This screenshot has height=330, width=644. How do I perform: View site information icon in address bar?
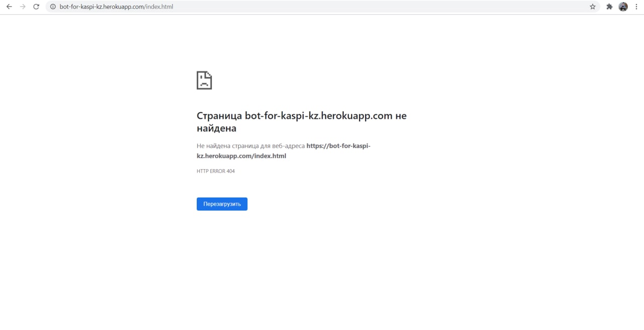point(52,7)
